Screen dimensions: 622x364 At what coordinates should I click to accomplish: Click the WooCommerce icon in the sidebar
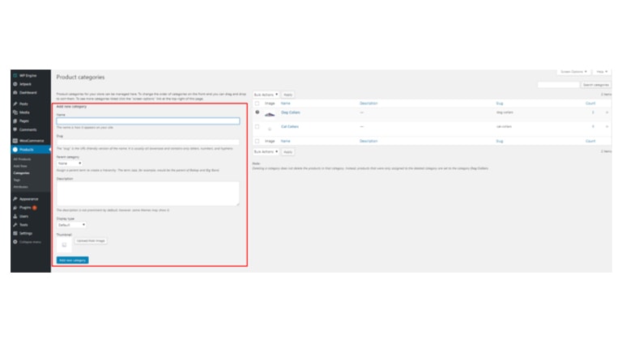pyautogui.click(x=15, y=141)
